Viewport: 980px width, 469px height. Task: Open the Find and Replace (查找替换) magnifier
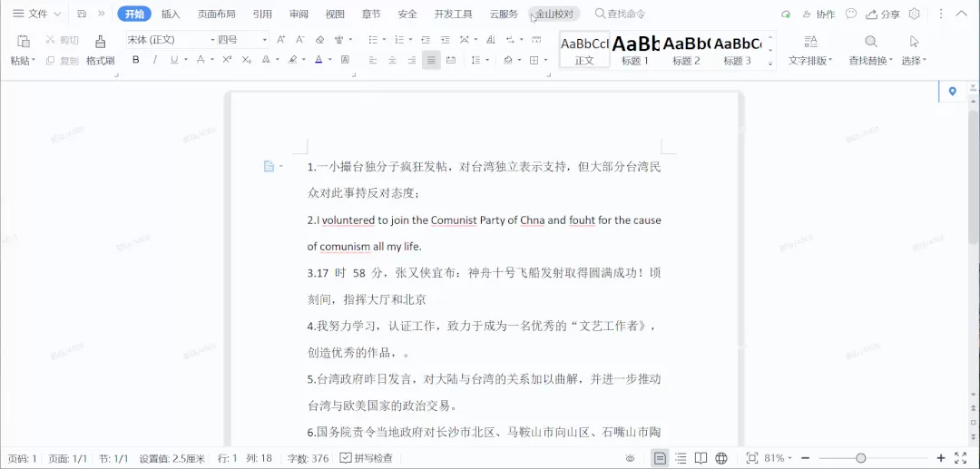coord(870,41)
